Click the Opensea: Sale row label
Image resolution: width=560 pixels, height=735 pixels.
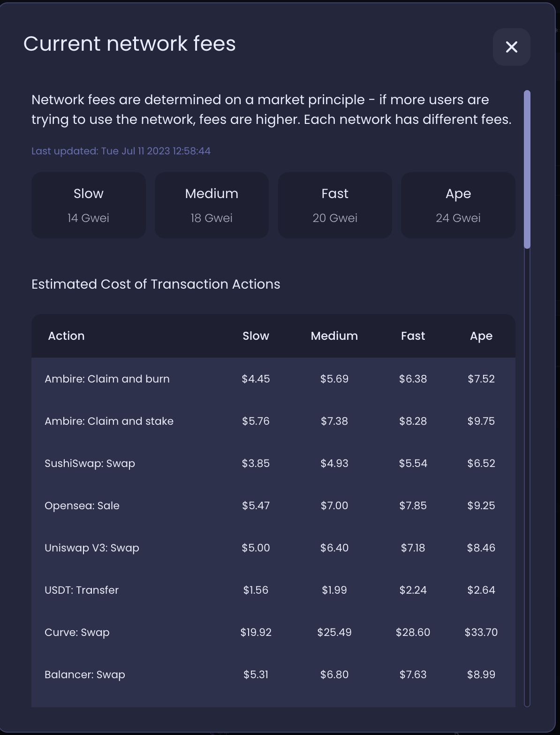click(82, 505)
